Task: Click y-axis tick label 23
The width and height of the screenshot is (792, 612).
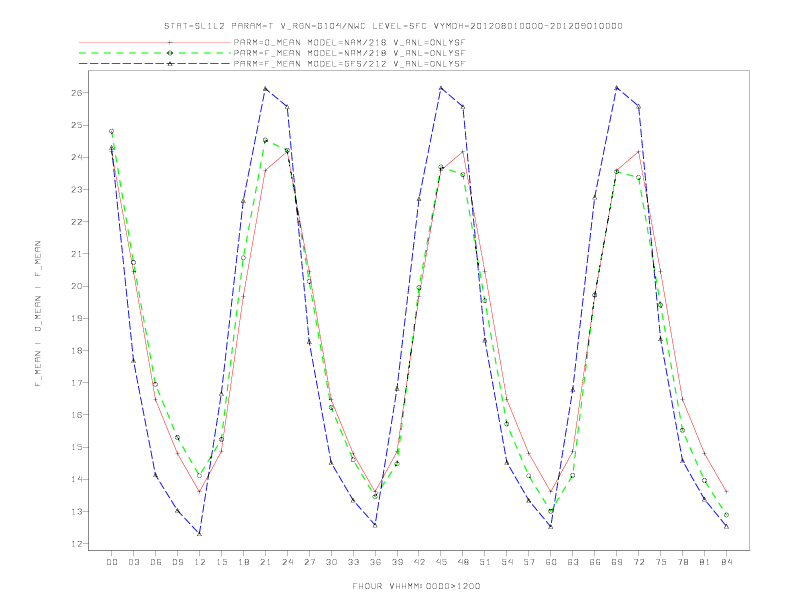Action: pyautogui.click(x=76, y=189)
